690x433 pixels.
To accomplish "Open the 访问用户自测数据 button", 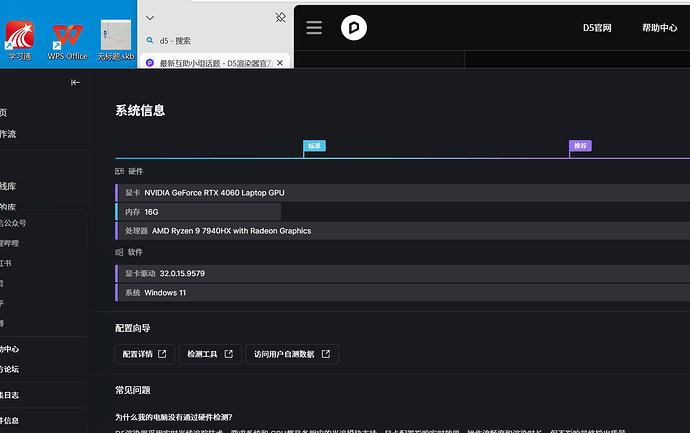I will [x=292, y=354].
